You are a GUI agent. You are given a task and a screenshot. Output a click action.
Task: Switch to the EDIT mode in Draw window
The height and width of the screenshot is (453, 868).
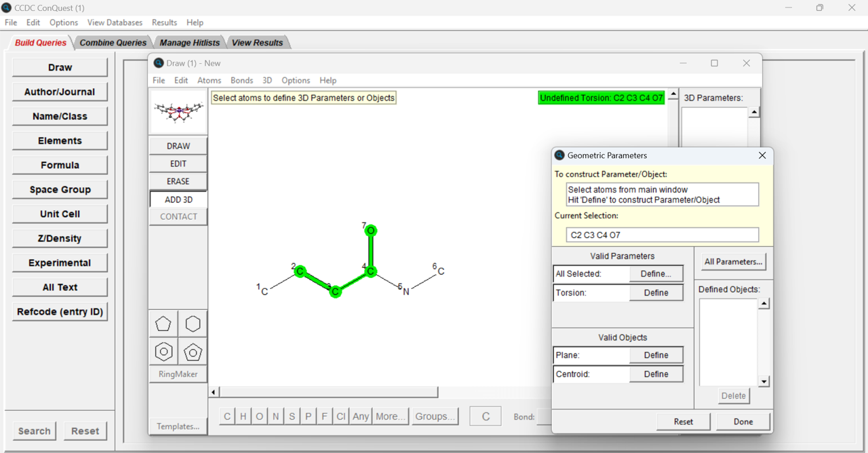pos(178,163)
